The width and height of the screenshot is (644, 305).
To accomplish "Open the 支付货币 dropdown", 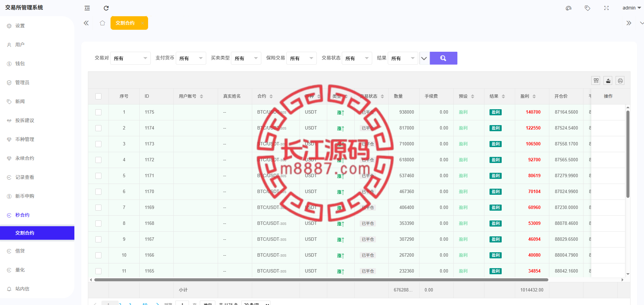I will (191, 58).
